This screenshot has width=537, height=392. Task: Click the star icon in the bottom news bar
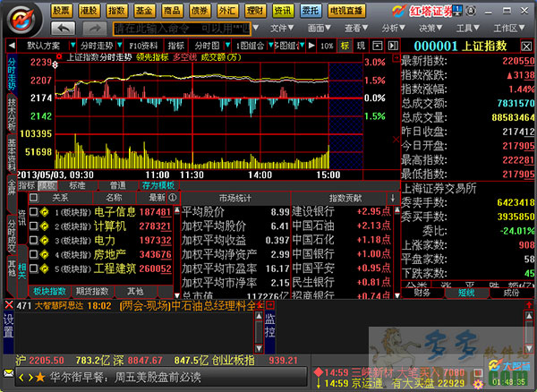point(40,378)
